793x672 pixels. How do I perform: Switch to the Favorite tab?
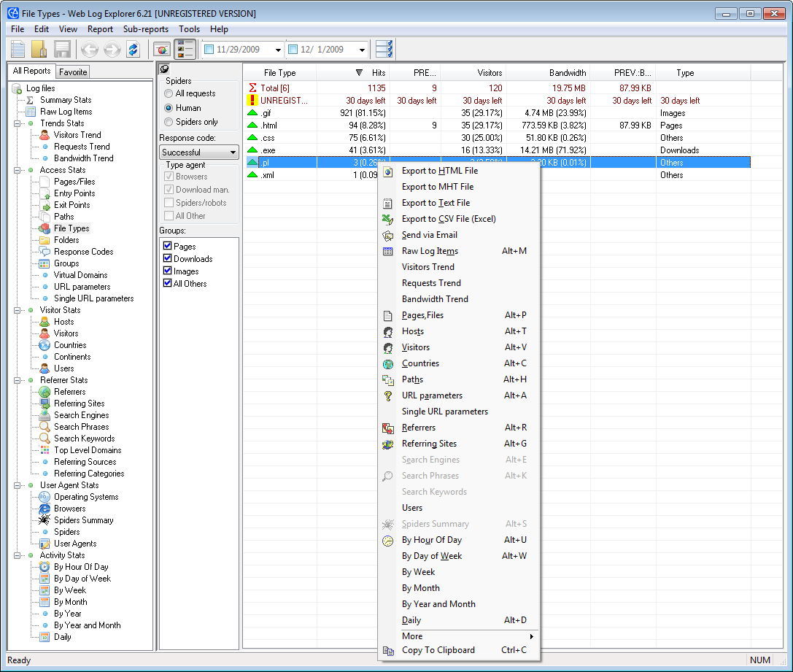73,72
